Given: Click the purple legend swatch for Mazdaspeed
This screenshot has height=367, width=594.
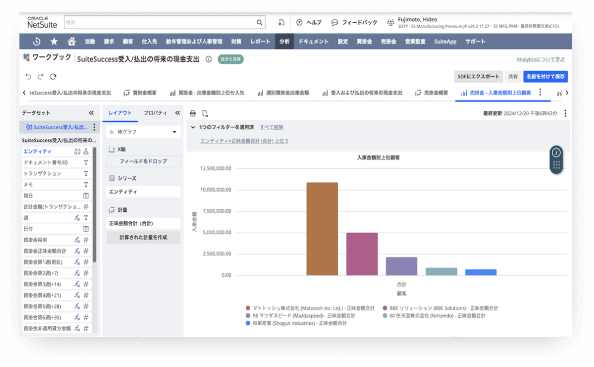Looking at the screenshot, I should tap(248, 315).
